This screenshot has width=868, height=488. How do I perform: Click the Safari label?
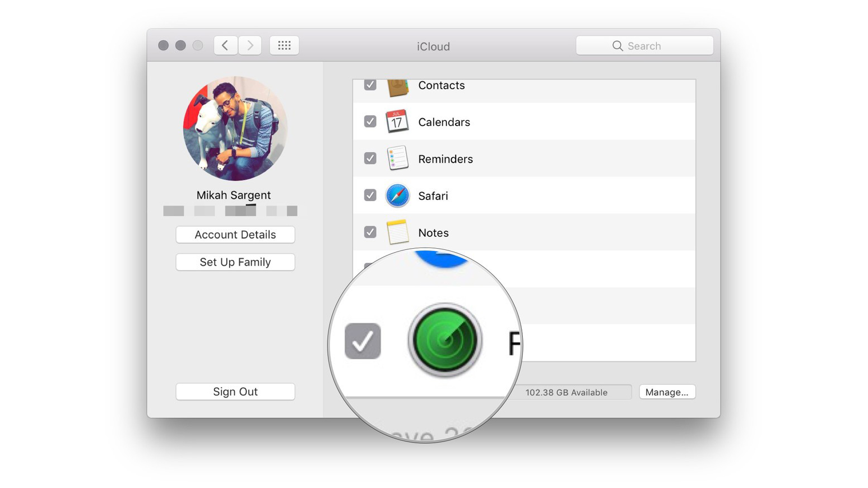433,196
